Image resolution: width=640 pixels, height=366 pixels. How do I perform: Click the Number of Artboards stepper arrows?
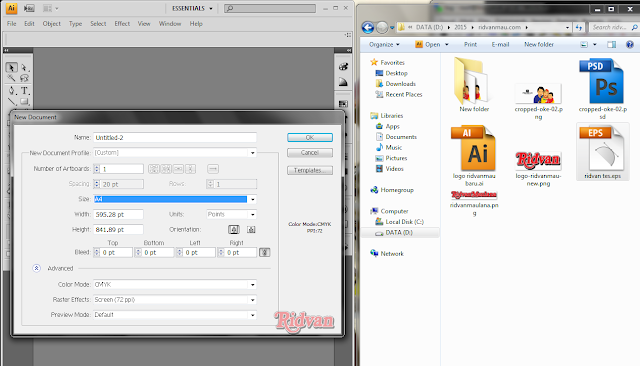pos(97,169)
